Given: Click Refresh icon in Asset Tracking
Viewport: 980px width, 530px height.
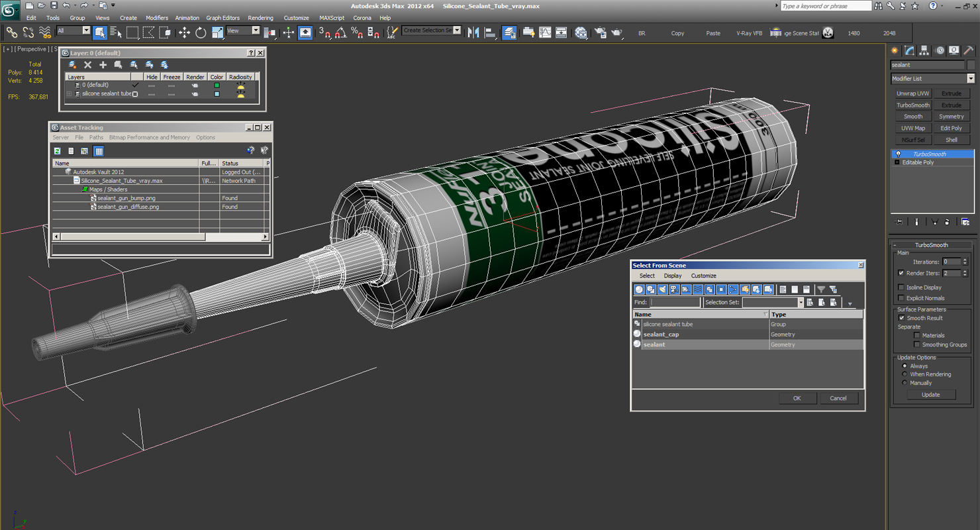Looking at the screenshot, I should [x=58, y=151].
